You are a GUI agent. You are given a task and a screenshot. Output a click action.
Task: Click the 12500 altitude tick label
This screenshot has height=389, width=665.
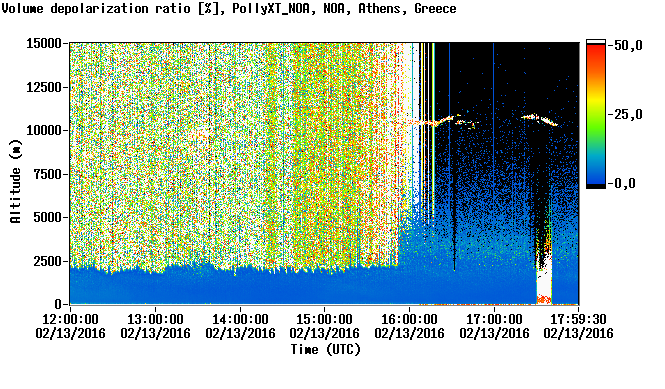(44, 87)
